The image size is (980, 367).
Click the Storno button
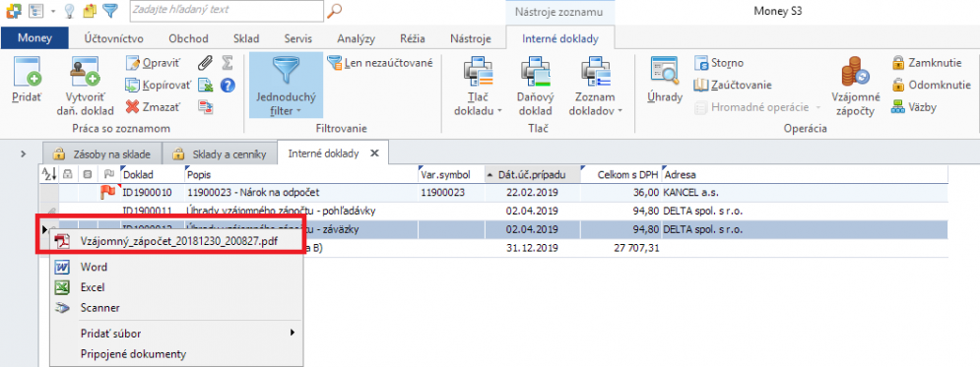click(719, 62)
